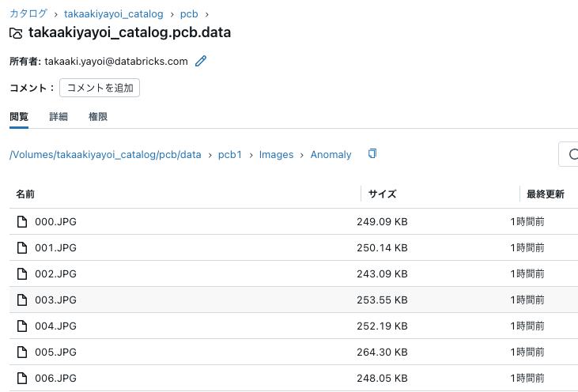This screenshot has height=392, width=578.
Task: Select the 閲覧 tab
Action: [x=19, y=116]
